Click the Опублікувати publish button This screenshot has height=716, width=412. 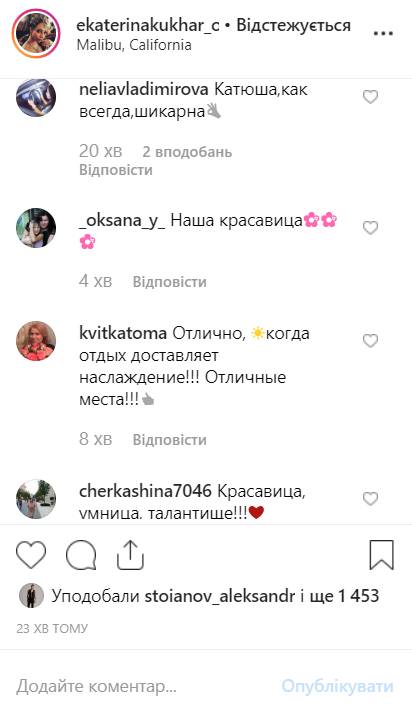coord(338,686)
